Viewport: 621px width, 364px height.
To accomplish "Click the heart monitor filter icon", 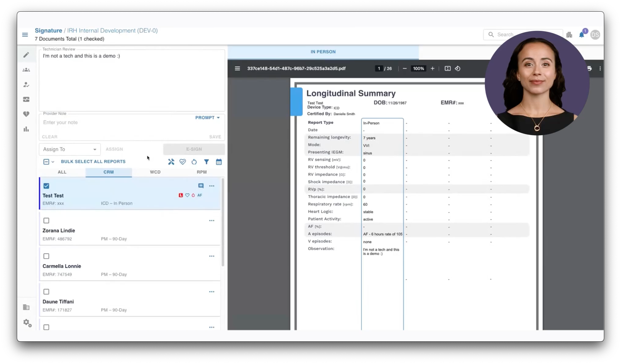I will coord(182,162).
